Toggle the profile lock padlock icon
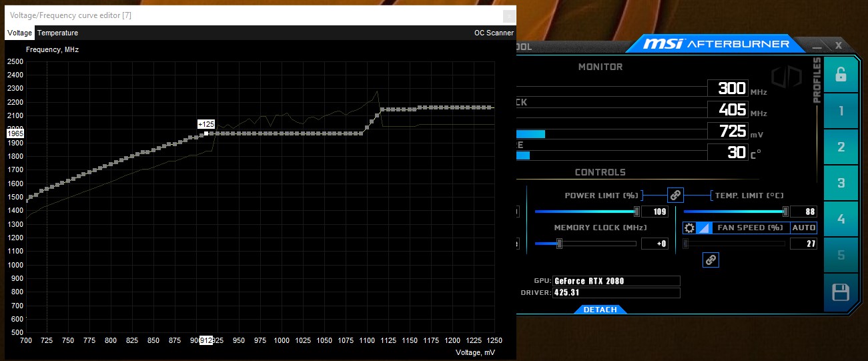This screenshot has height=361, width=868. coord(841,74)
